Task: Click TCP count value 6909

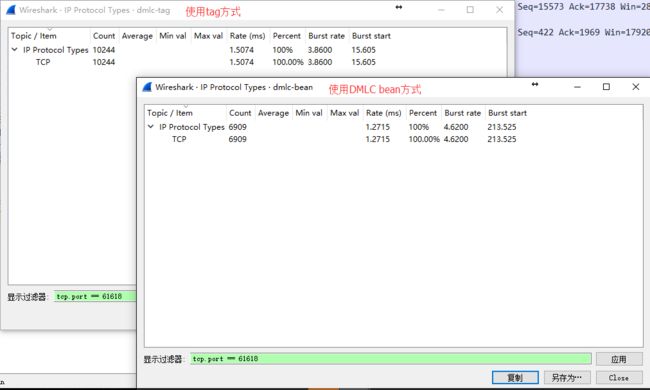Action: tap(238, 139)
